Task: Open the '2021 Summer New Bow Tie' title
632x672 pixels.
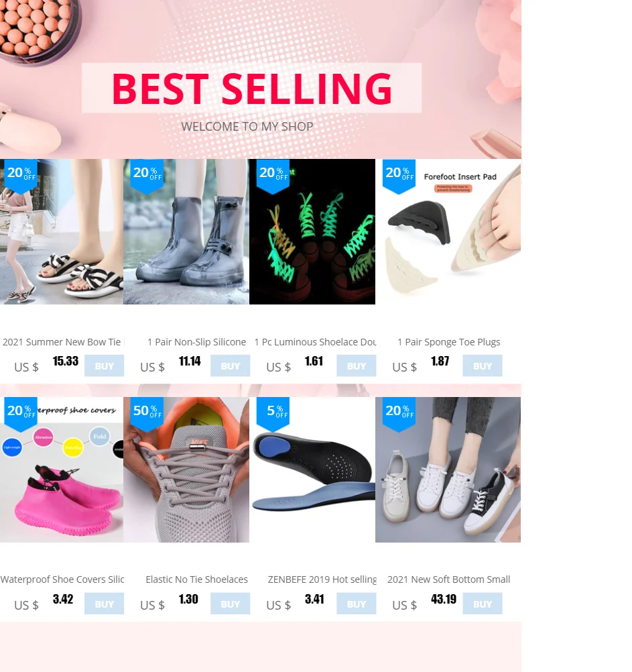Action: [62, 342]
